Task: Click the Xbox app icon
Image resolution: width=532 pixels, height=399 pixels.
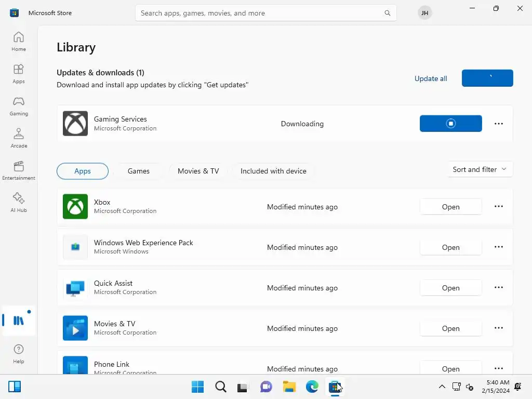Action: click(75, 206)
